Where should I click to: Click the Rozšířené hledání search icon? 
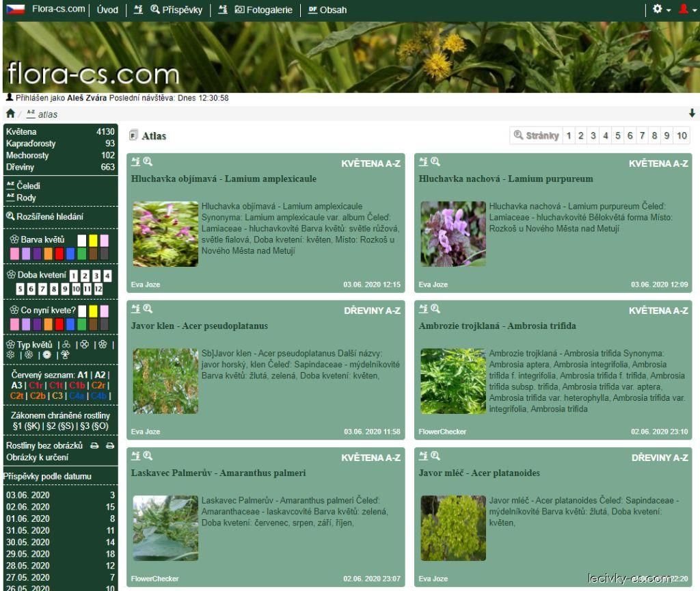[x=10, y=217]
